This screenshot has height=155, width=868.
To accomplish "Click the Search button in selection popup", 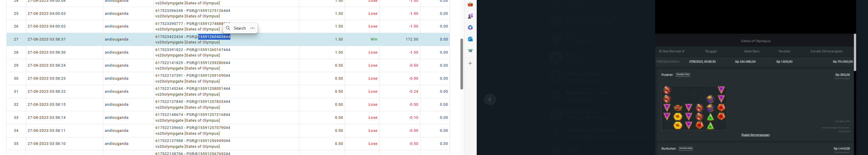I will point(236,28).
